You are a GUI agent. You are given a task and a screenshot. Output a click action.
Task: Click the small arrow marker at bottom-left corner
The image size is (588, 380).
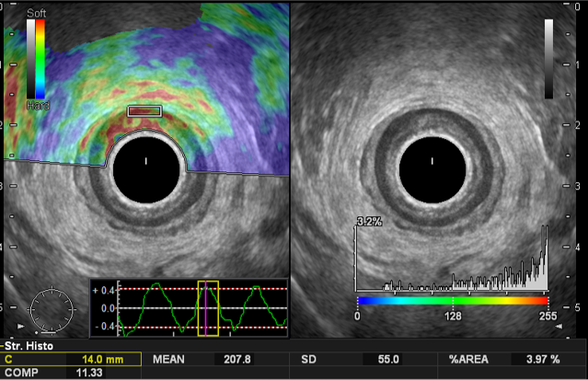(x=19, y=326)
